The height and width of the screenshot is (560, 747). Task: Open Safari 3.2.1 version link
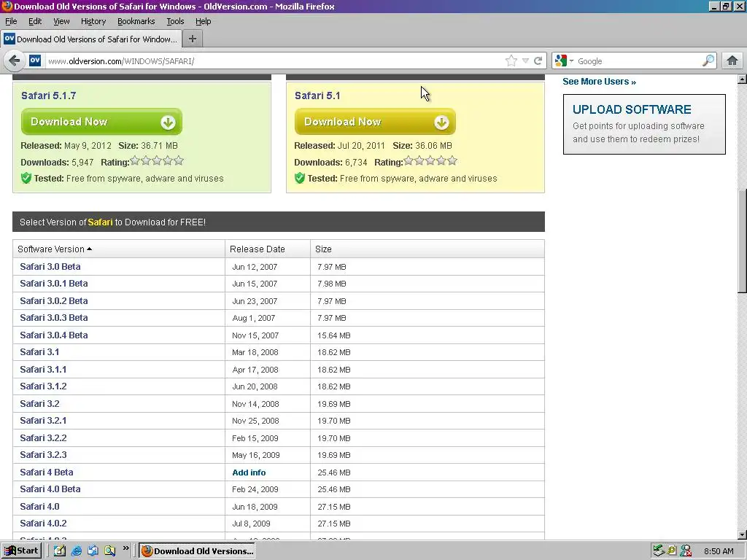pyautogui.click(x=43, y=421)
